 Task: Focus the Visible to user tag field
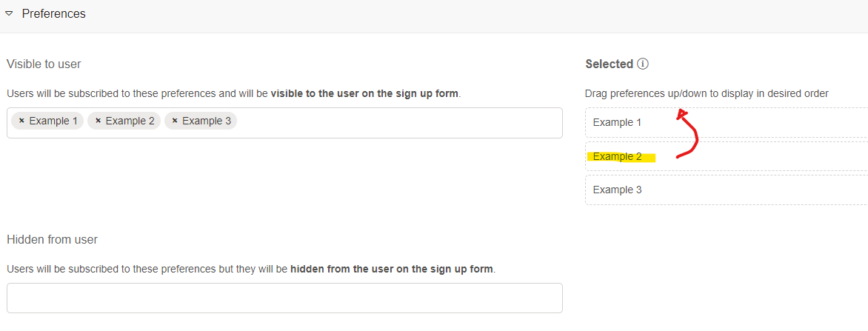[x=400, y=123]
